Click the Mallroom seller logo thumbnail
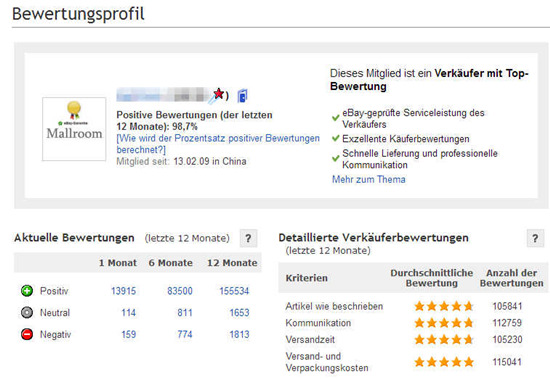550x379 pixels. pos(74,129)
